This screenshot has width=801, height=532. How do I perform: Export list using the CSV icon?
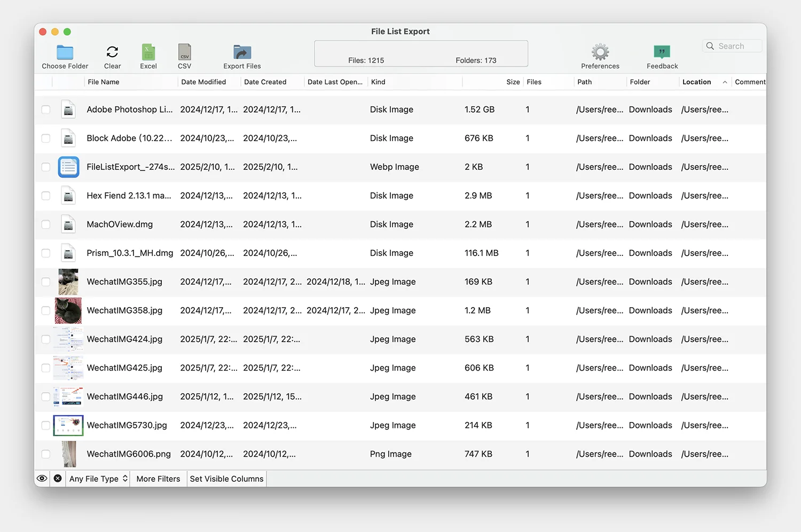pyautogui.click(x=184, y=52)
